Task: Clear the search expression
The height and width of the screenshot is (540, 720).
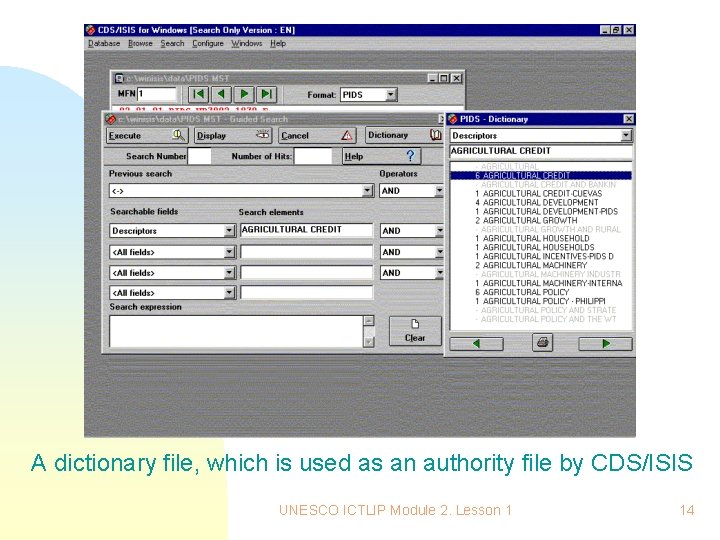Action: tap(415, 331)
